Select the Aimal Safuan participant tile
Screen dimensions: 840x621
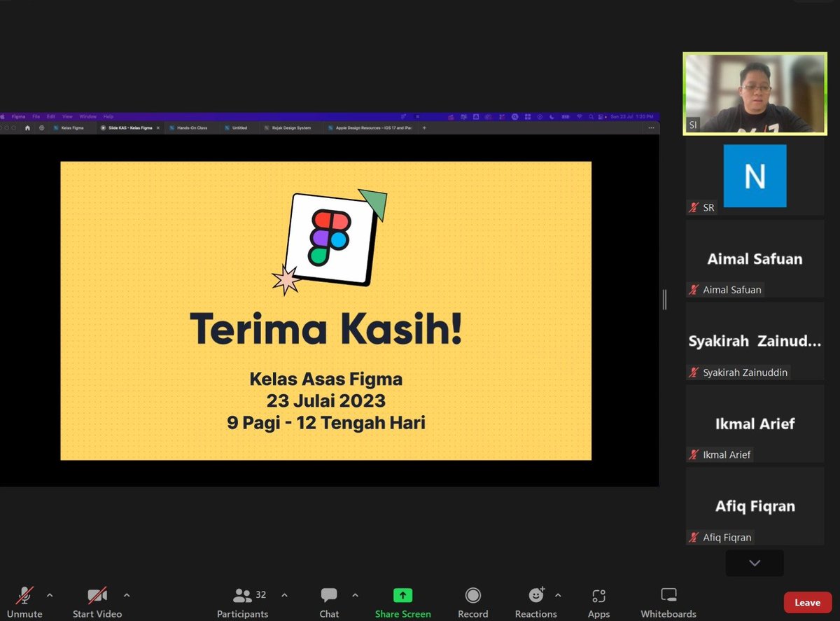click(x=755, y=258)
